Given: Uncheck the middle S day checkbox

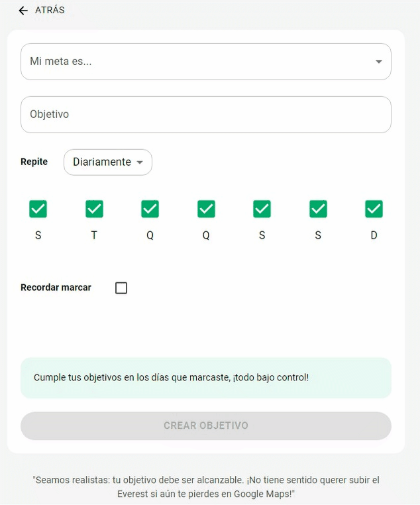Looking at the screenshot, I should (x=262, y=209).
